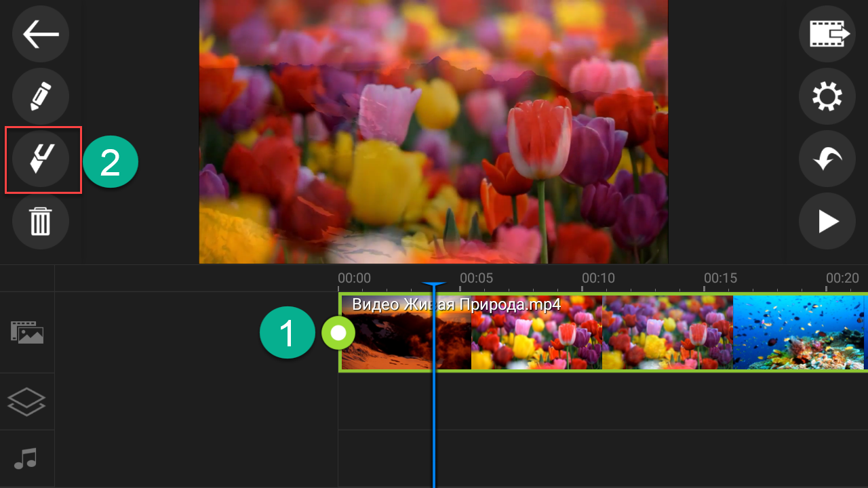Select the clip title Видео Живая Природа.mp4
Viewport: 868px width, 488px height.
pyautogui.click(x=456, y=304)
